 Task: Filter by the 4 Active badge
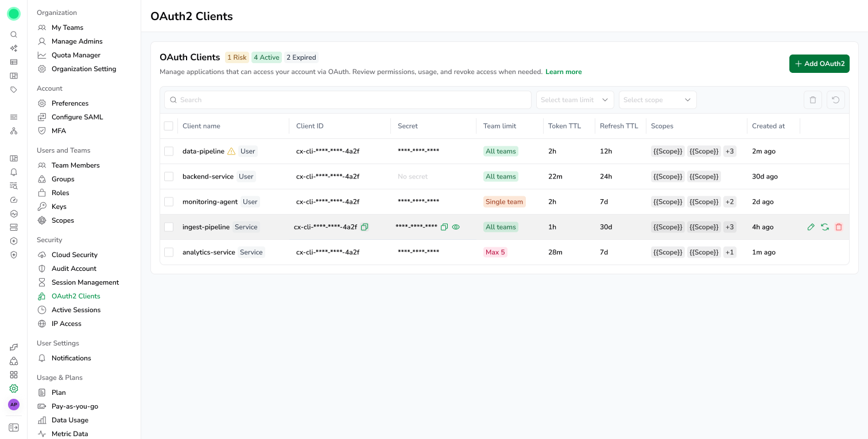coord(266,57)
